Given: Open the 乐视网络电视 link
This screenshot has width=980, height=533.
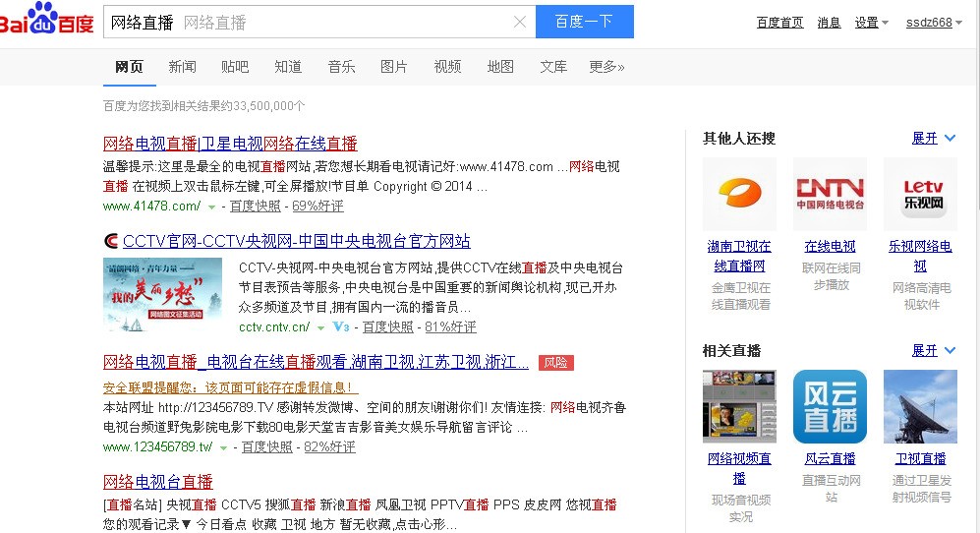Looking at the screenshot, I should click(x=921, y=257).
